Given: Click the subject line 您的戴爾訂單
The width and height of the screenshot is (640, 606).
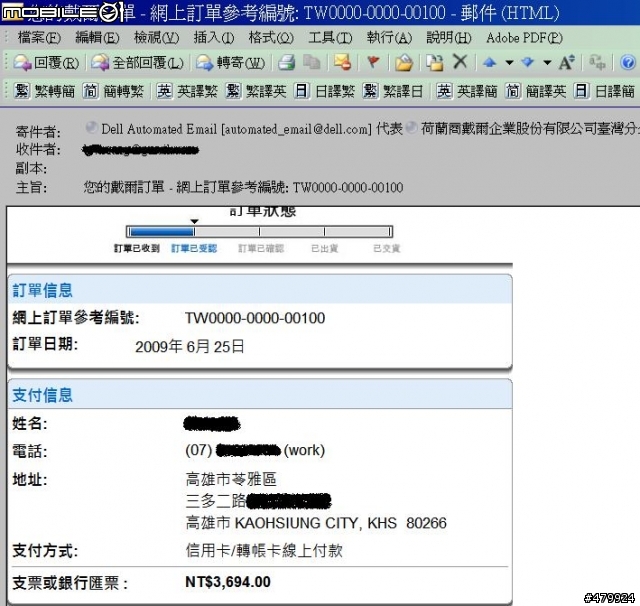Looking at the screenshot, I should point(243,188).
